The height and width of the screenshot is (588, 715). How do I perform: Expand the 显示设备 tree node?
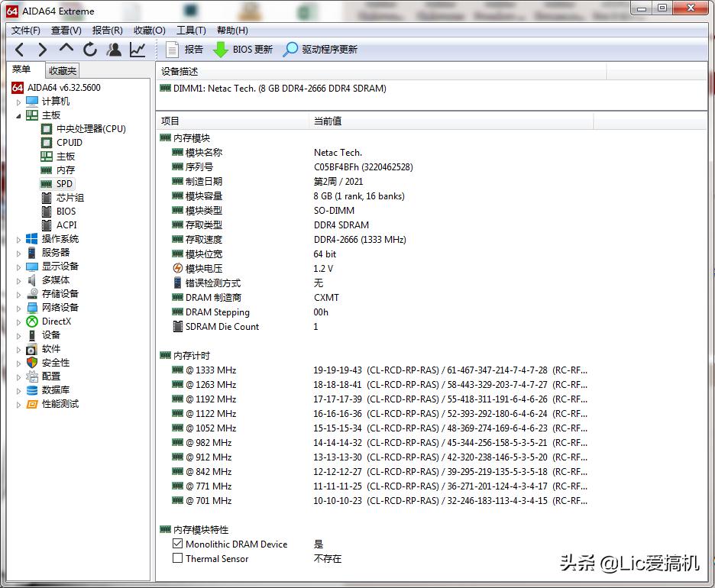point(18,267)
